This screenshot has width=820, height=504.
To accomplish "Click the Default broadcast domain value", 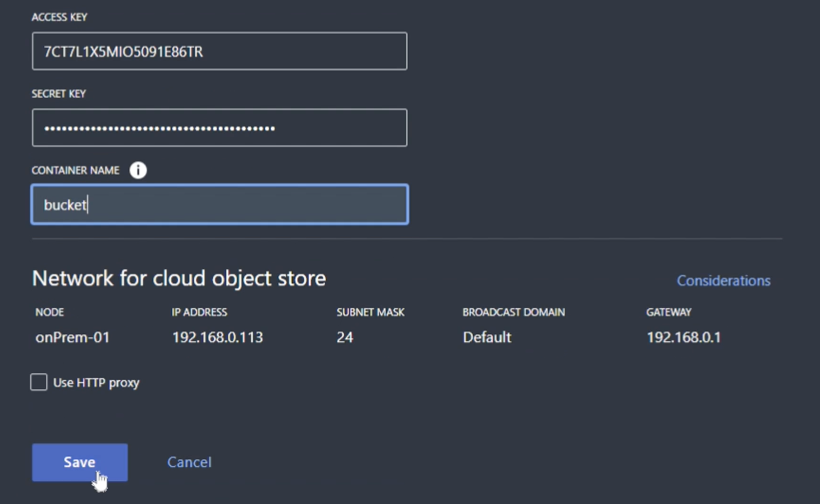I will [487, 337].
